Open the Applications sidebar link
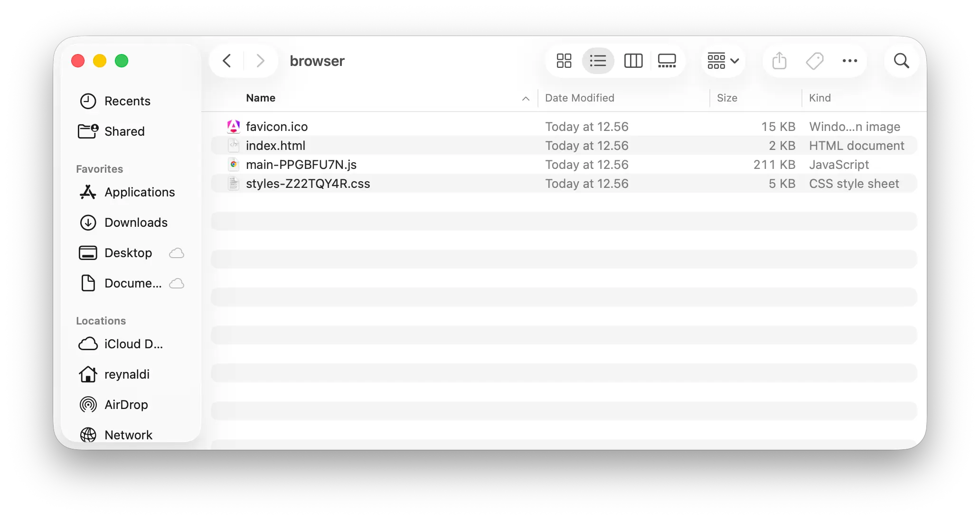This screenshot has width=980, height=520. pyautogui.click(x=139, y=192)
